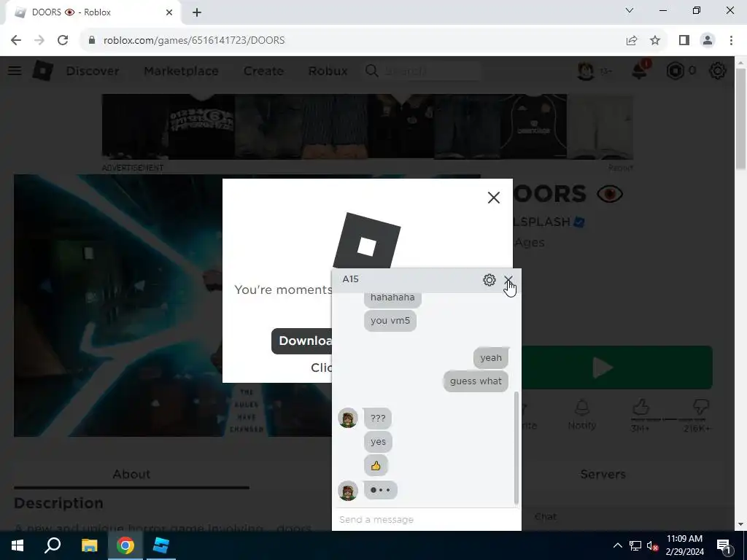The height and width of the screenshot is (560, 747).
Task: Open the Discover page
Action: coord(93,71)
